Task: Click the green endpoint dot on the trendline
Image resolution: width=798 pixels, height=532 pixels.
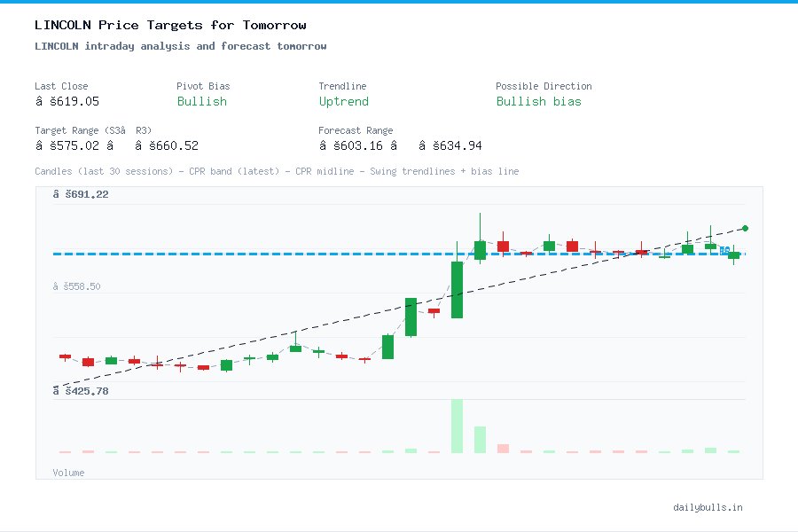Action: tap(745, 228)
